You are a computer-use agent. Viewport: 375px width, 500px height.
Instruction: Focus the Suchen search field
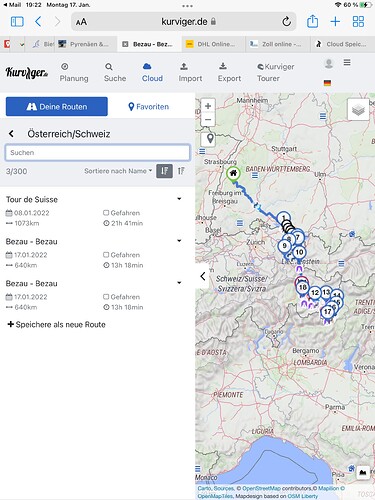[98, 153]
